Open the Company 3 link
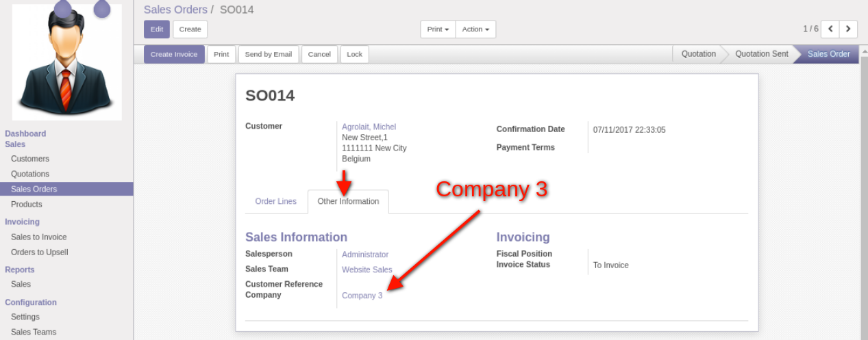868x340 pixels. click(x=362, y=296)
